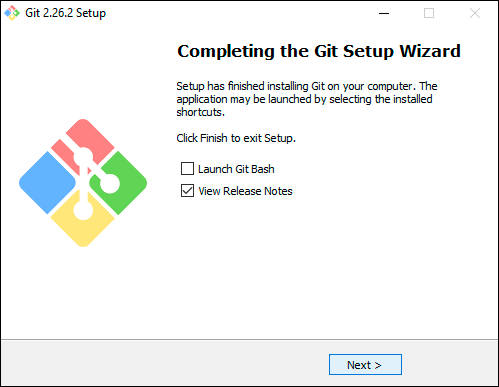The image size is (499, 387).
Task: Click the white branch node inside green tile
Action: point(110,183)
